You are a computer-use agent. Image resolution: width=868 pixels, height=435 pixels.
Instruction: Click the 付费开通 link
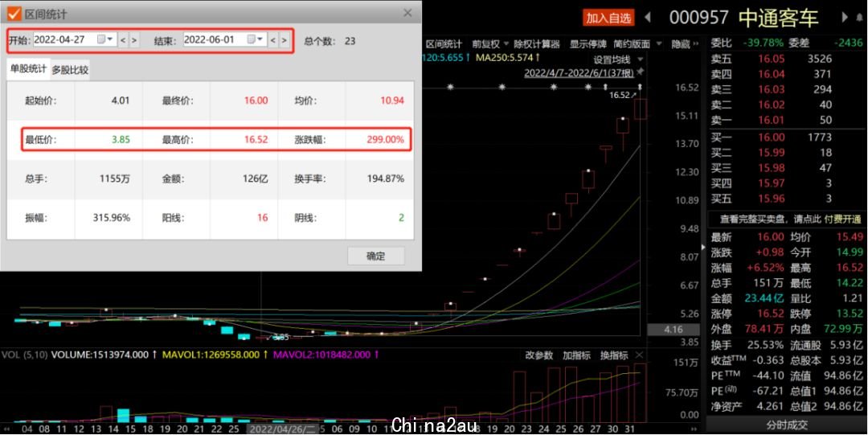coord(842,219)
